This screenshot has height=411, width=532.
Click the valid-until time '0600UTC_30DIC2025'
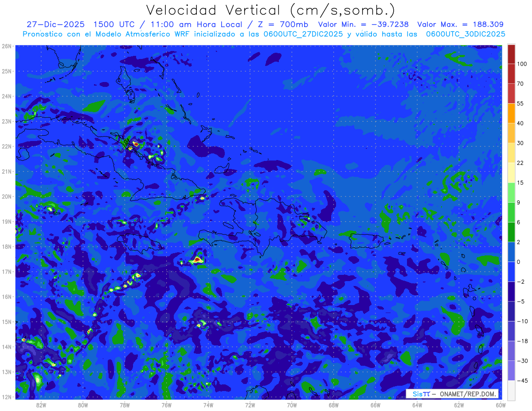[x=465, y=34]
